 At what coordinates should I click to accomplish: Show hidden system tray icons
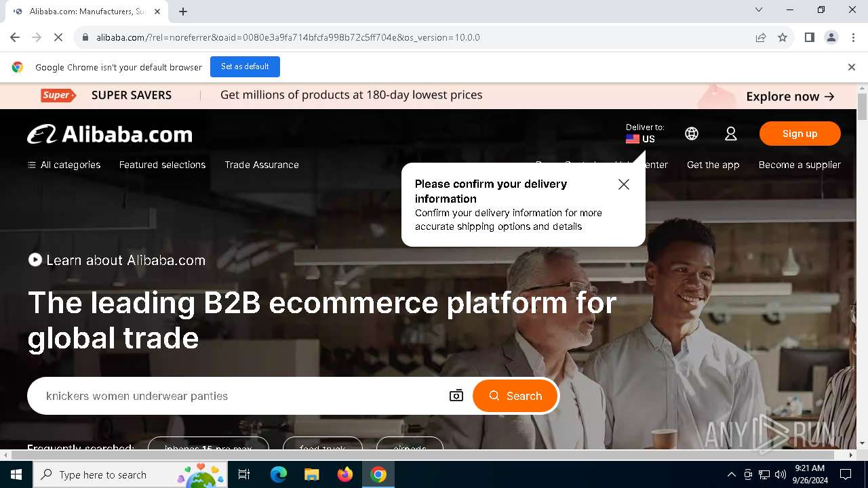(x=731, y=474)
